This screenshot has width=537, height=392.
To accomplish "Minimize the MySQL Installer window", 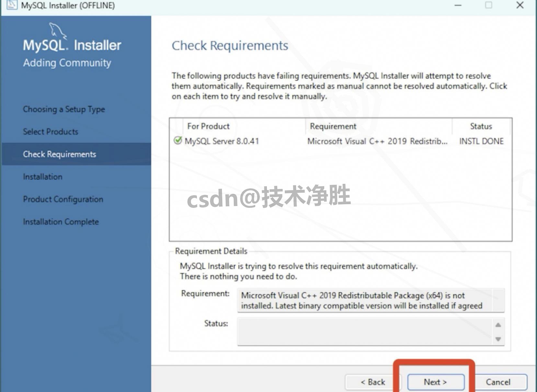I will 458,5.
